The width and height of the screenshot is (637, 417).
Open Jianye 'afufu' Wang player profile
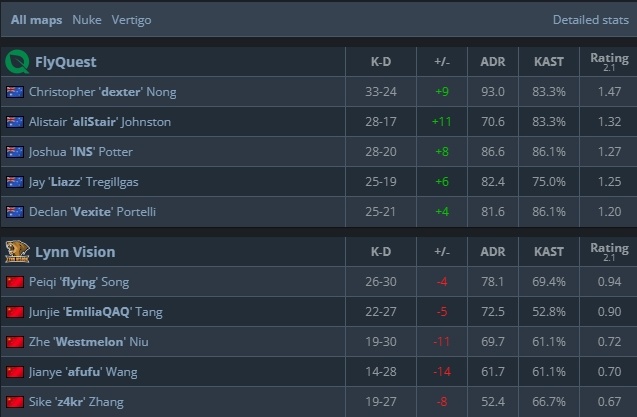click(x=83, y=372)
